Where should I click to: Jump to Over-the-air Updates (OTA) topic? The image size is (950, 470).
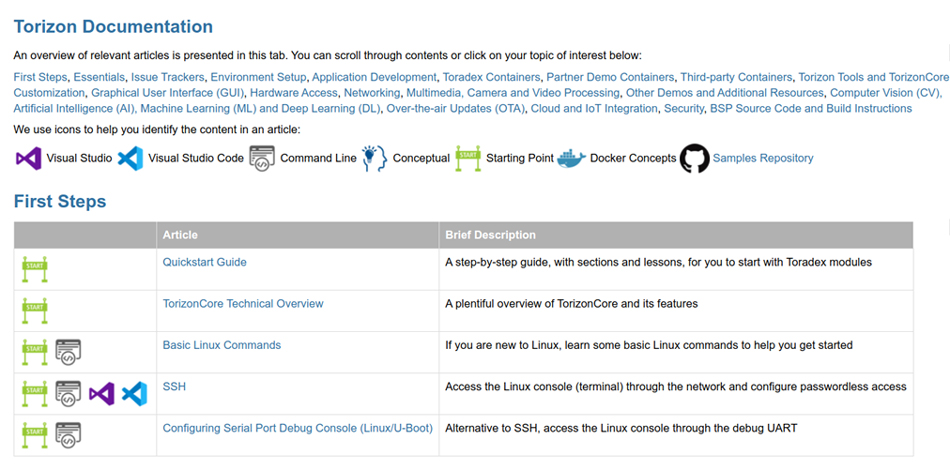(x=455, y=109)
